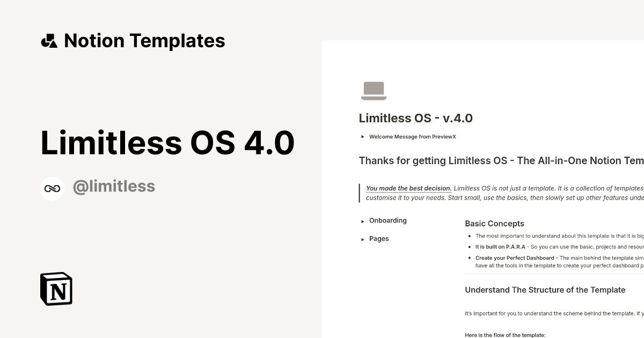Click the Notion Templates logo icon
Image resolution: width=644 pixels, height=338 pixels.
pos(49,40)
